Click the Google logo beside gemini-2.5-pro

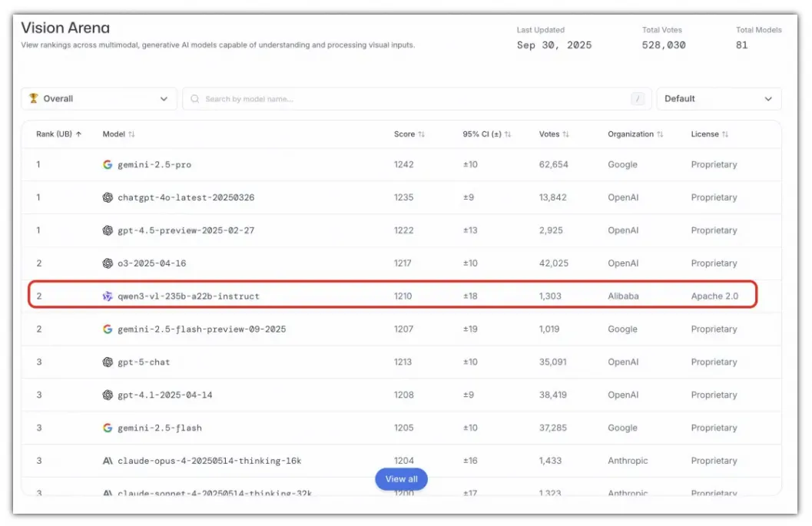[x=108, y=164]
